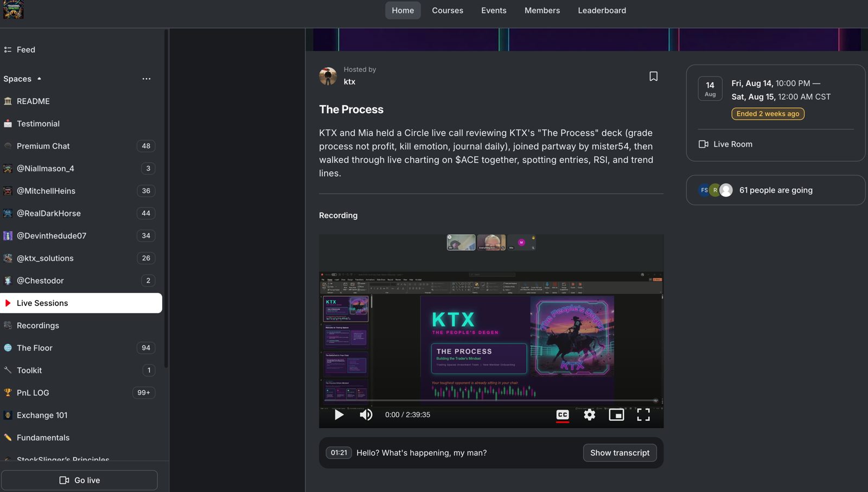
Task: Open The Floor space
Action: [x=81, y=348]
